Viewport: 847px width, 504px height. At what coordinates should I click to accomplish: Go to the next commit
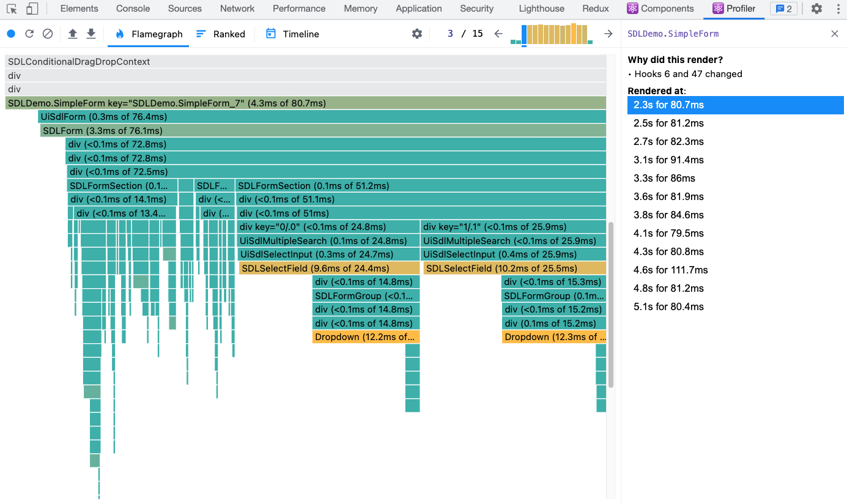608,34
